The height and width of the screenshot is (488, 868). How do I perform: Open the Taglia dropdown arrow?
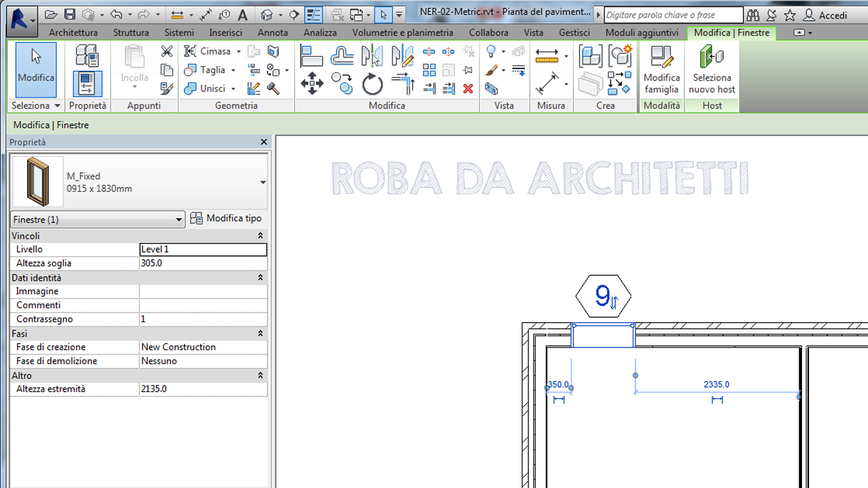pos(233,70)
